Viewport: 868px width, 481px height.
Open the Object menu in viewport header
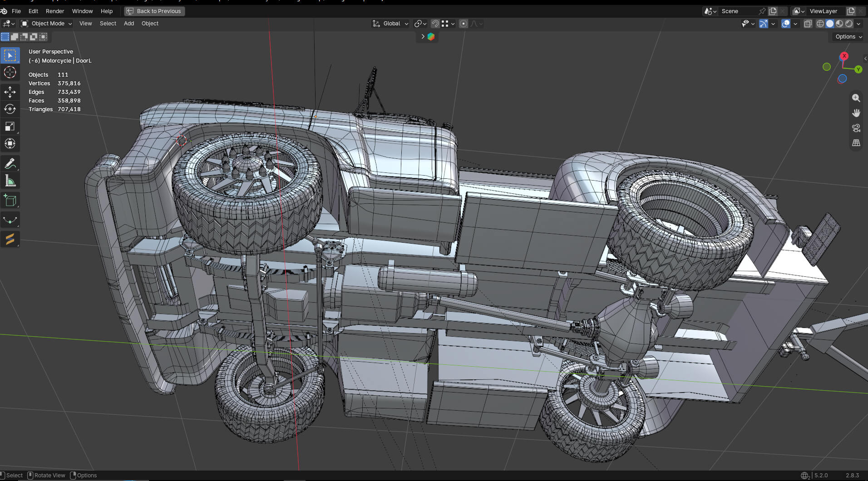pos(150,24)
